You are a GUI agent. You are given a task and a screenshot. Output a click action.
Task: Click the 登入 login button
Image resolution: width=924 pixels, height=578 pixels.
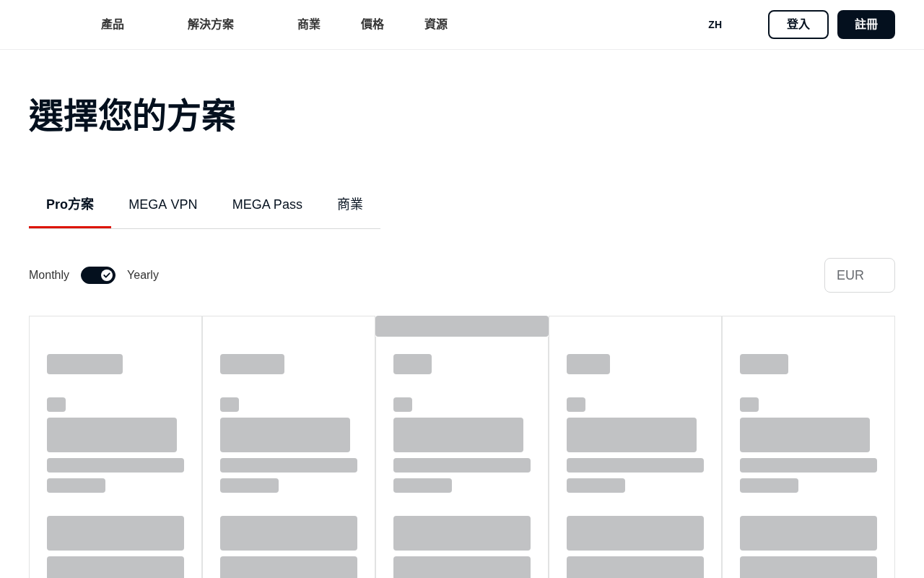(798, 25)
